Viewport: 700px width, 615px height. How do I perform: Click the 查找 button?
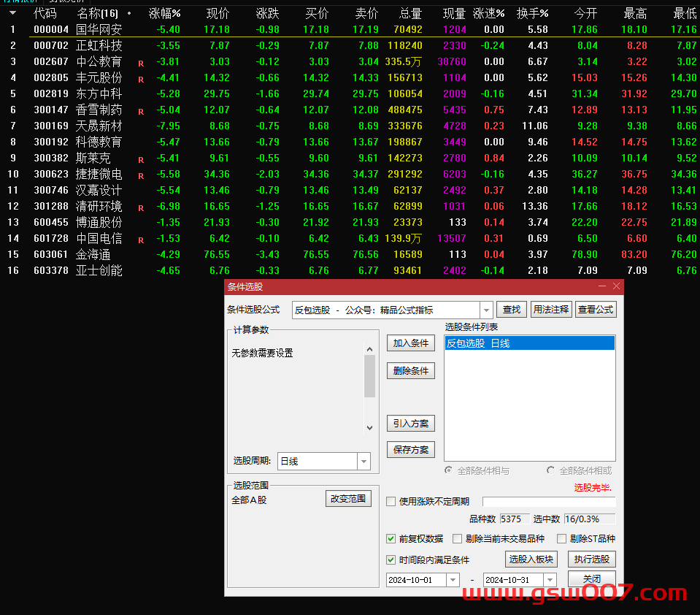[512, 310]
